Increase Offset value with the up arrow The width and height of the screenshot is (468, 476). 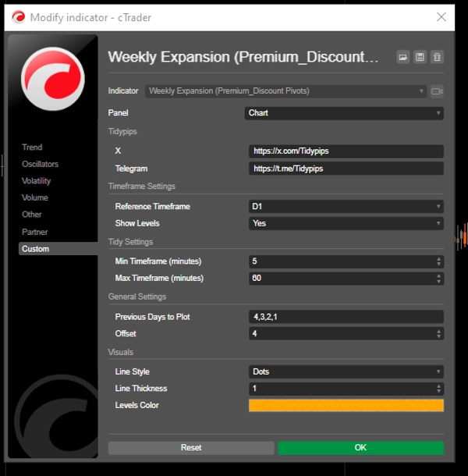[x=439, y=331]
